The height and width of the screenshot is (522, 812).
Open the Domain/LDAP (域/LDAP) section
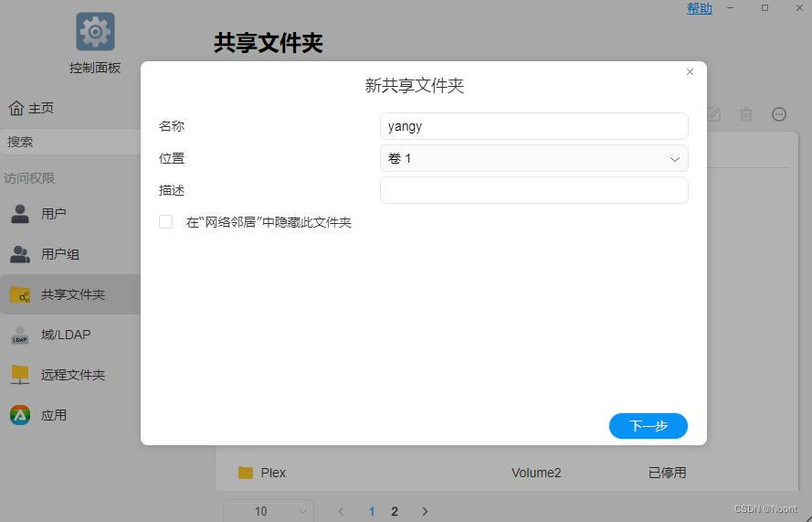(70, 335)
